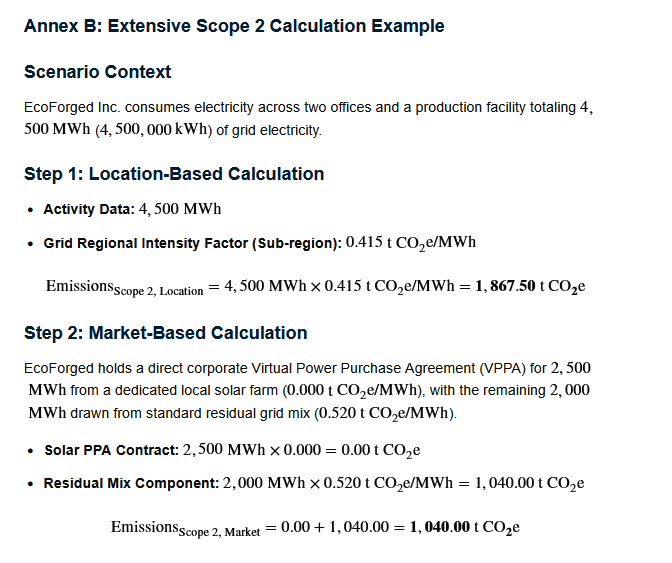This screenshot has height=563, width=672.
Task: Select the Step 1: Location-Based Calculation heading
Action: pos(174,174)
